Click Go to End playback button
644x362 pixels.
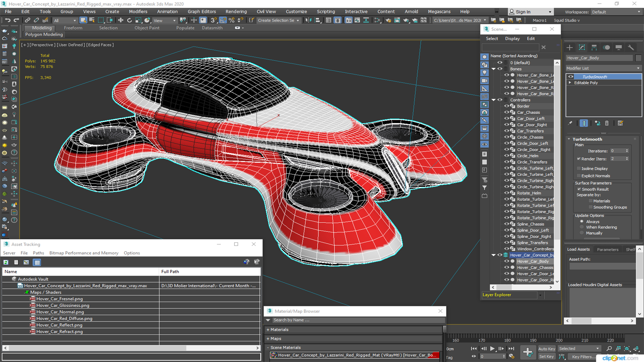(x=511, y=349)
